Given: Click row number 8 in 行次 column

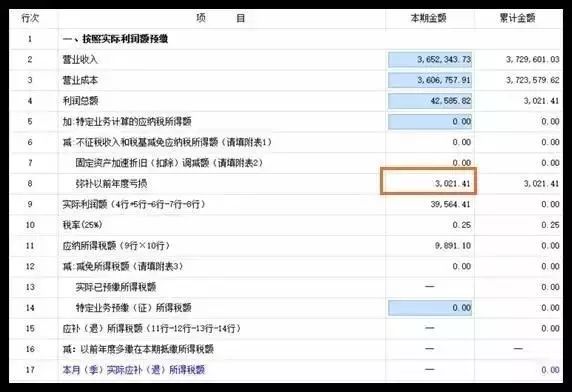Looking at the screenshot, I should [x=30, y=183].
